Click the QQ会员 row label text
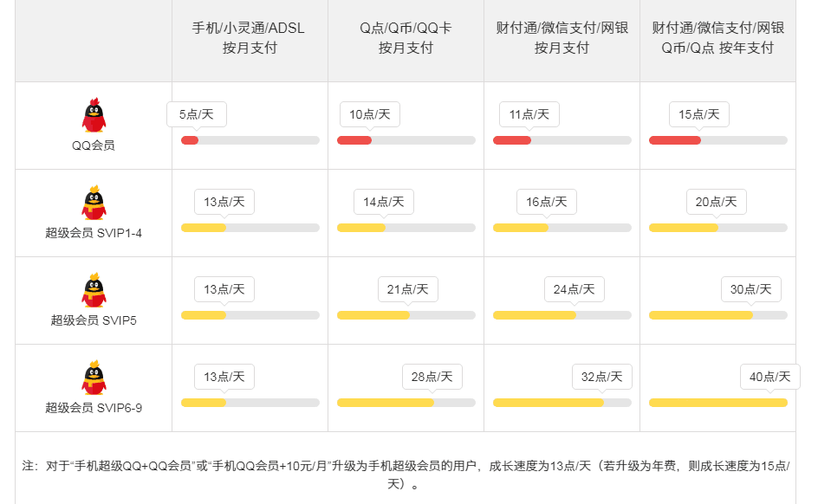This screenshot has height=504, width=818. (x=94, y=145)
